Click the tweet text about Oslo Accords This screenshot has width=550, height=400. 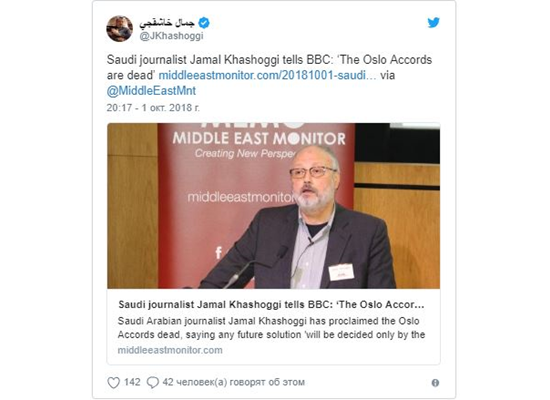pyautogui.click(x=269, y=67)
